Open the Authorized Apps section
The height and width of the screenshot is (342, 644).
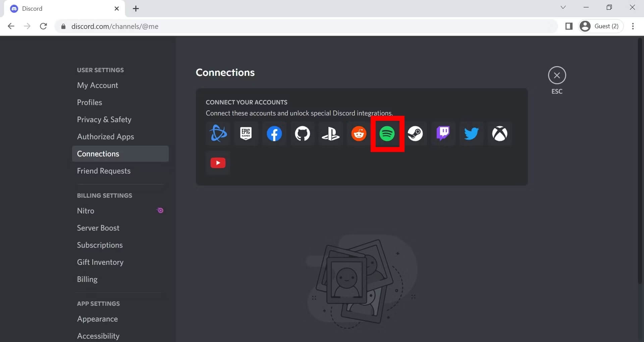tap(105, 137)
